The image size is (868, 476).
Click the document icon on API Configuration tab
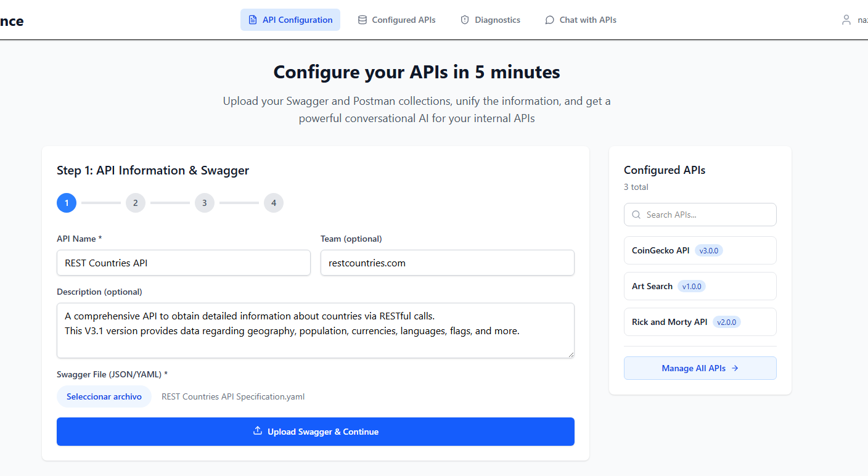click(253, 20)
